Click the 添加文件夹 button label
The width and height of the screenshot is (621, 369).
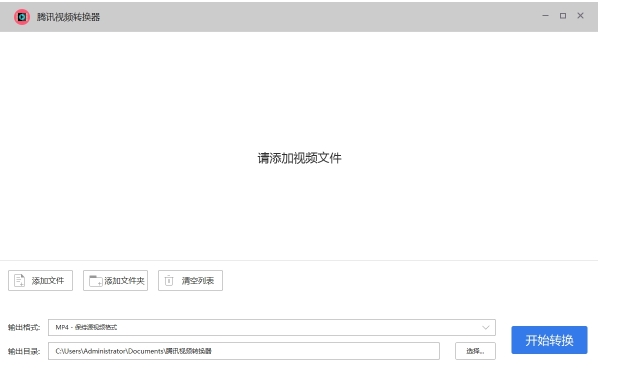124,281
